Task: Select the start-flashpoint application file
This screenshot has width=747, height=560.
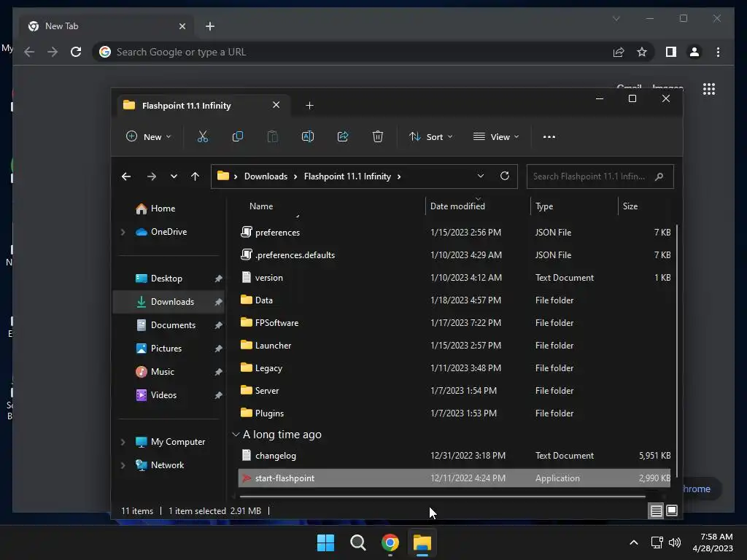Action: 454,478
